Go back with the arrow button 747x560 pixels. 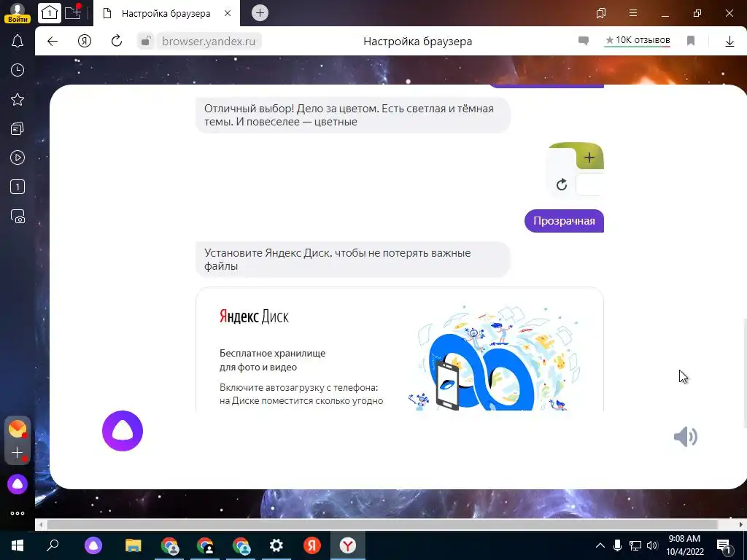coord(53,42)
